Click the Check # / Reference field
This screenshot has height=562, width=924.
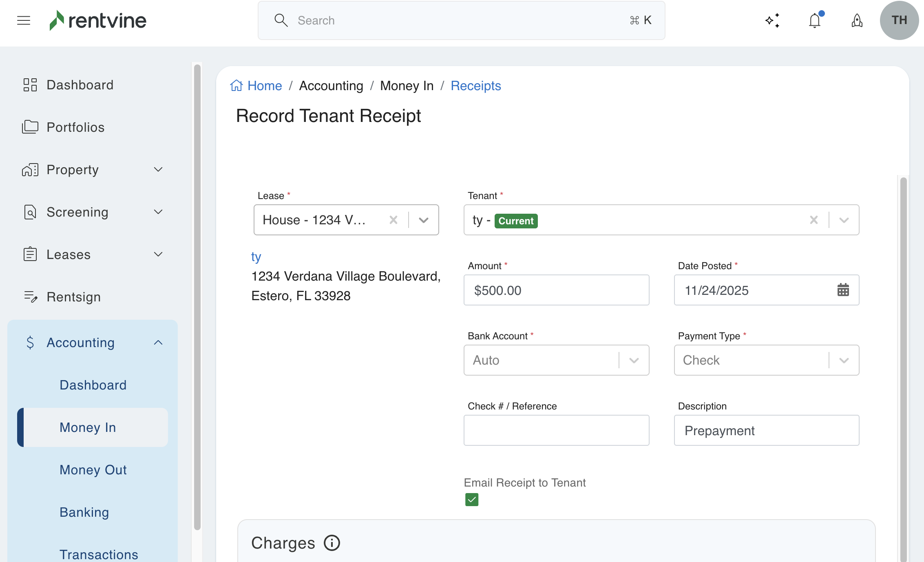click(556, 430)
